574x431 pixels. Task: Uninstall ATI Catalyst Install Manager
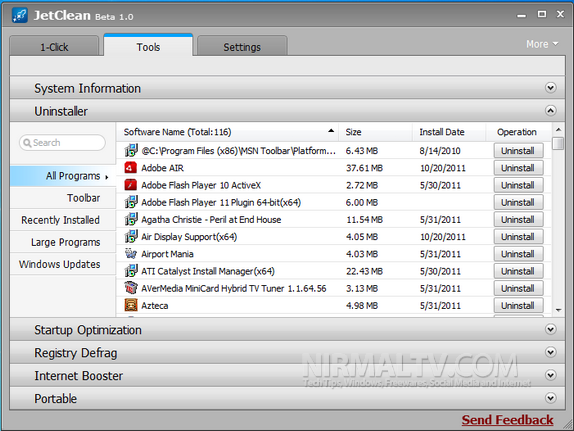518,271
